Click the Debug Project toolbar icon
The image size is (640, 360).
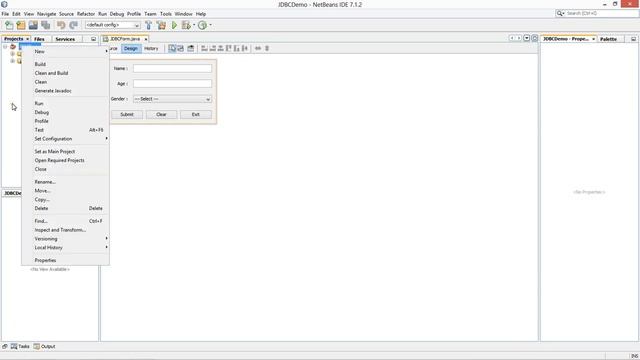(x=186, y=25)
